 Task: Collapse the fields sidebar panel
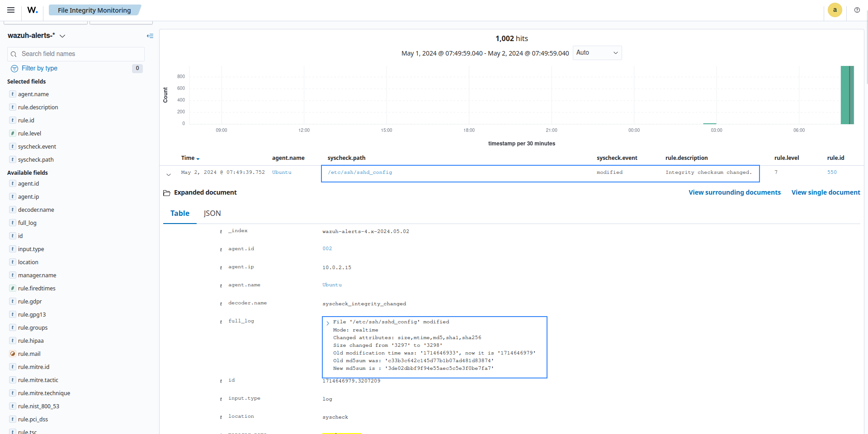150,36
